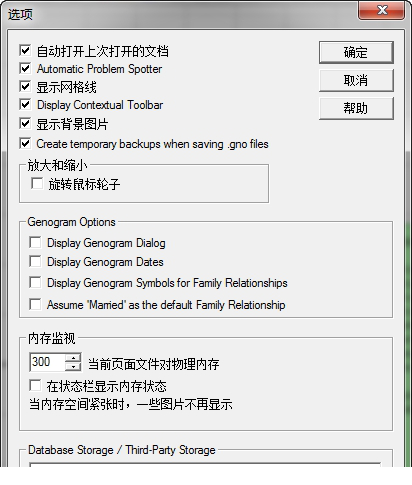
Task: Disable 显示网格线 checkbox
Action: [x=25, y=87]
